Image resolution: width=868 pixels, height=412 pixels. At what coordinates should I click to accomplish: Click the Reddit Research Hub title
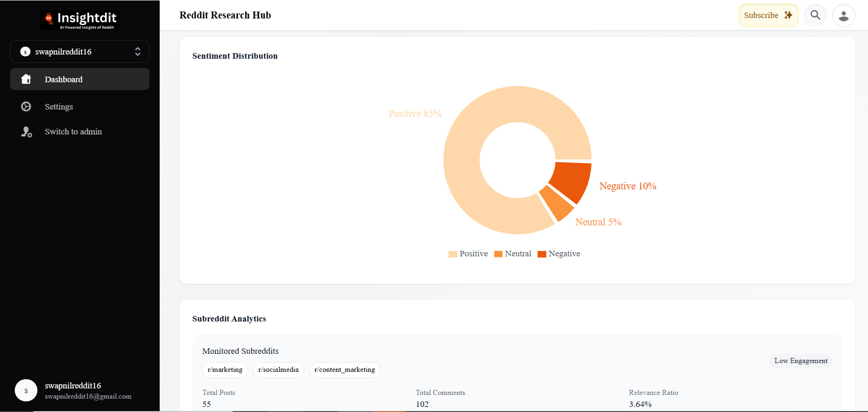coord(225,15)
